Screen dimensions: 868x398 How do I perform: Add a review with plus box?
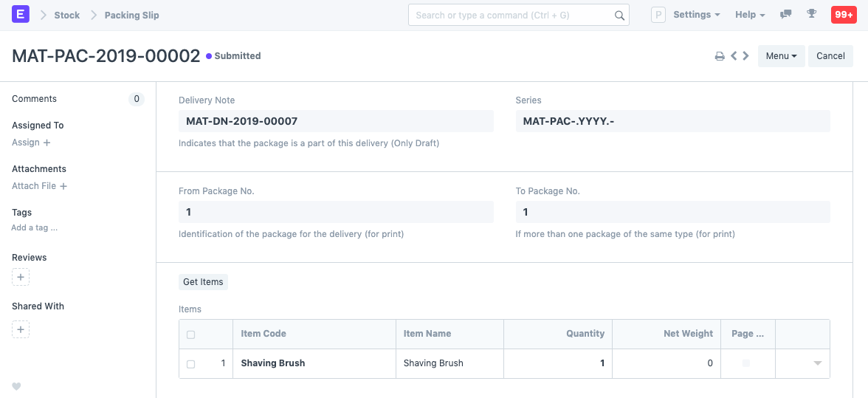(21, 278)
